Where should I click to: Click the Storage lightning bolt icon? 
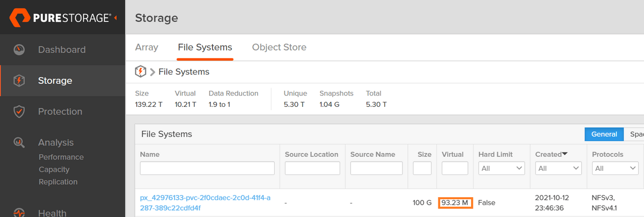(x=19, y=81)
